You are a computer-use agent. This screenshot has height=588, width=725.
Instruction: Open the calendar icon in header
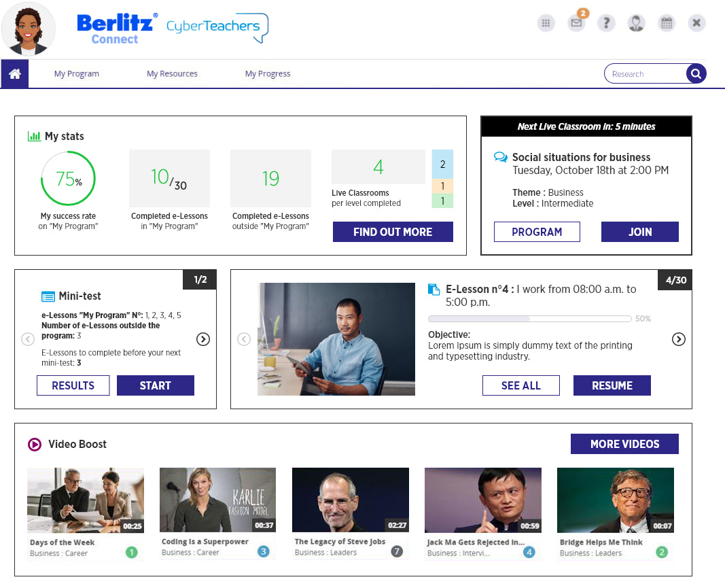pyautogui.click(x=667, y=23)
